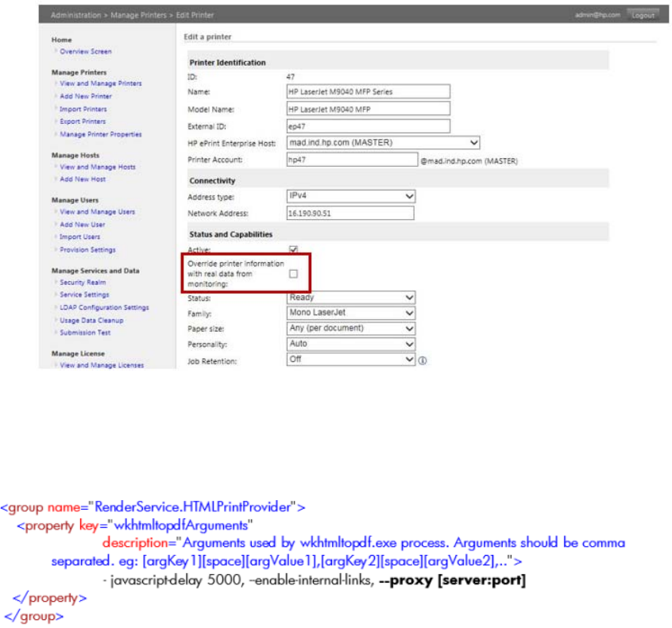
Task: Click the Model Name input field
Action: pos(368,110)
